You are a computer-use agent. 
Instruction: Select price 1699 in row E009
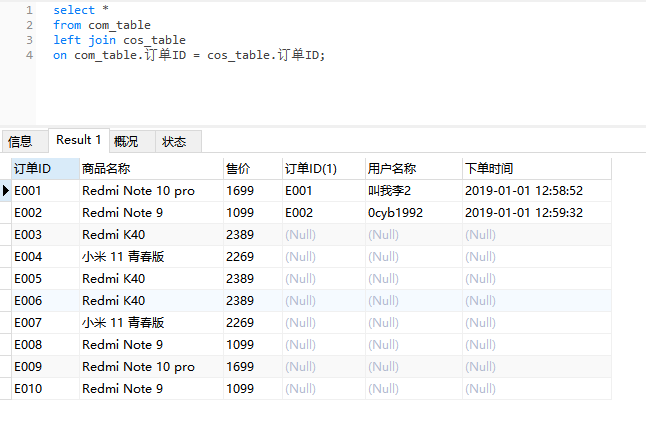(253, 367)
